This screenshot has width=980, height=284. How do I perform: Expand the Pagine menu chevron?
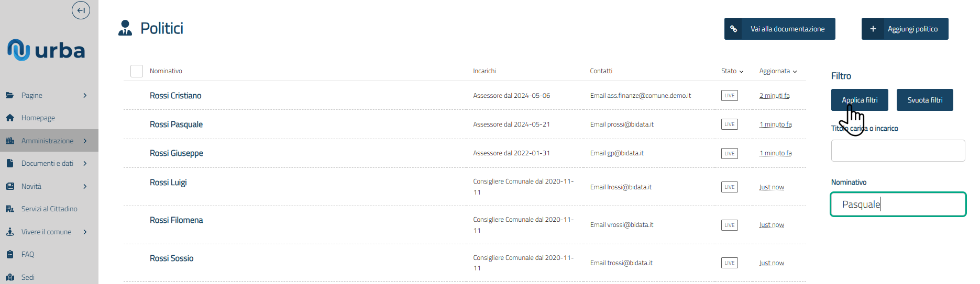[85, 95]
